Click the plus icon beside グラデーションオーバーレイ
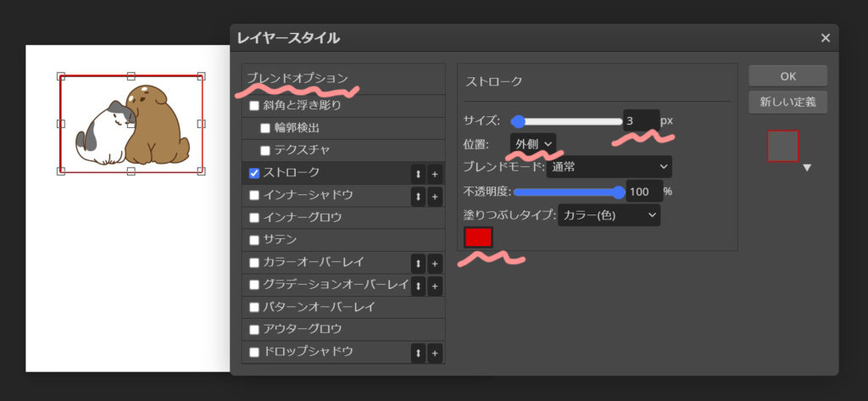 coord(435,286)
